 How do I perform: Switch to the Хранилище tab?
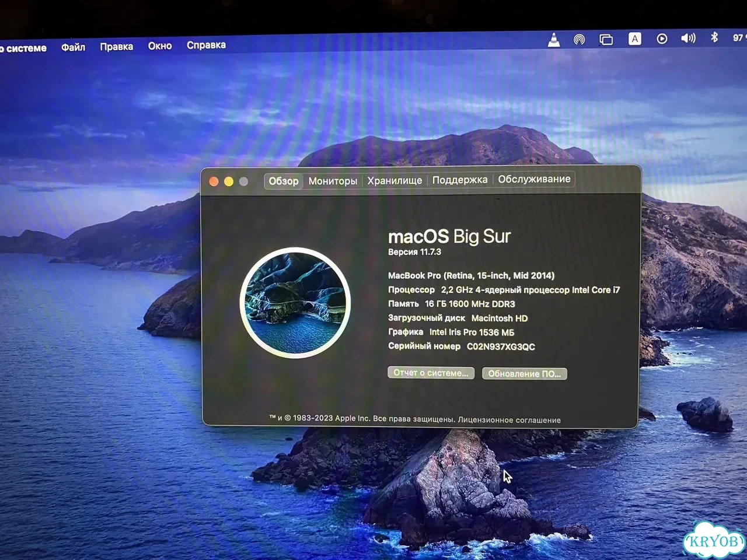click(x=395, y=180)
